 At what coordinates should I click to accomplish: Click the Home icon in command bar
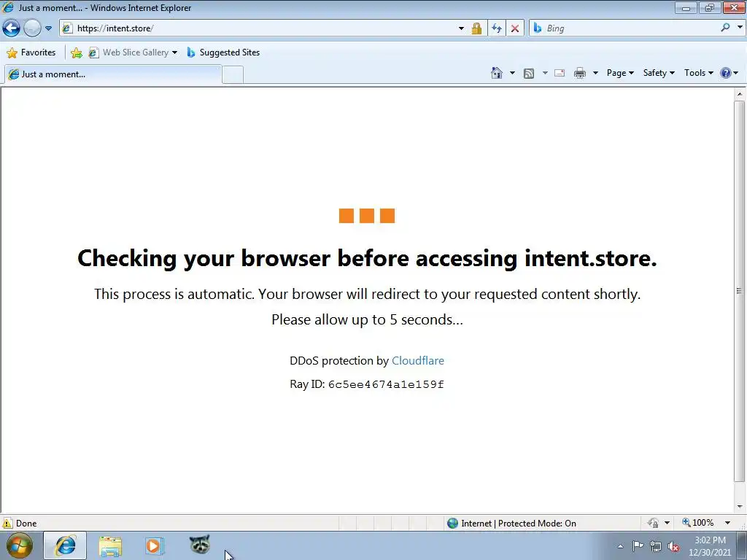click(x=496, y=73)
